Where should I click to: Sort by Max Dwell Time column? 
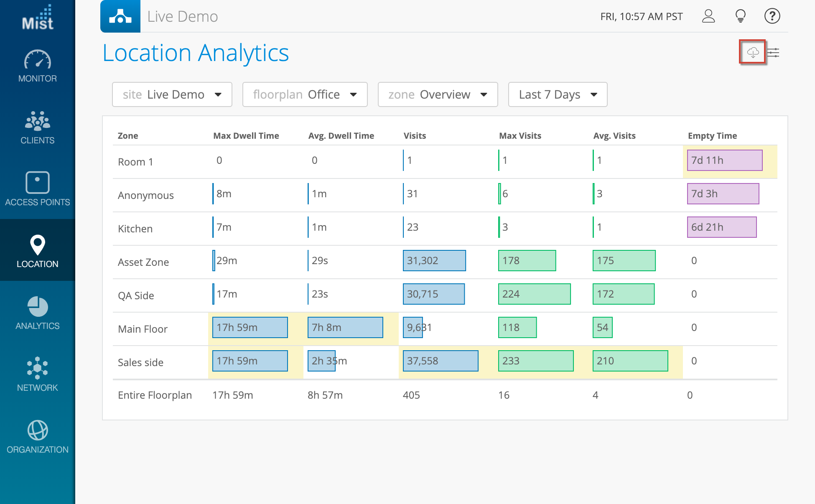246,136
